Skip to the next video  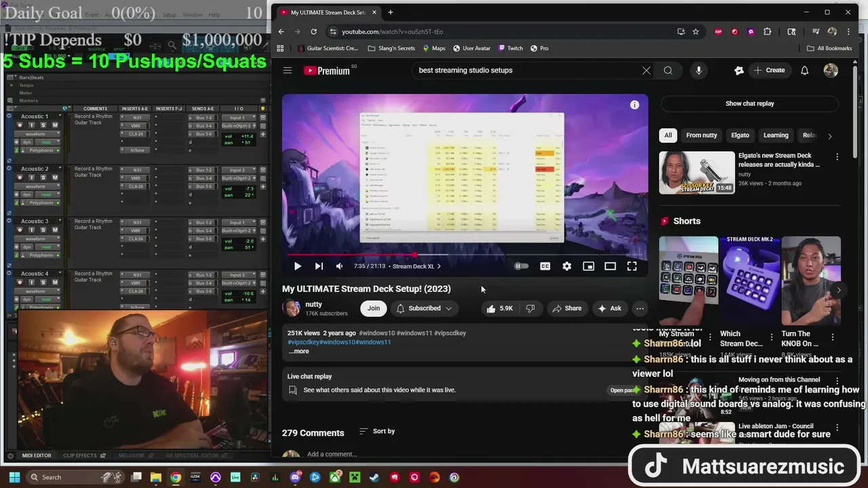[x=319, y=266]
